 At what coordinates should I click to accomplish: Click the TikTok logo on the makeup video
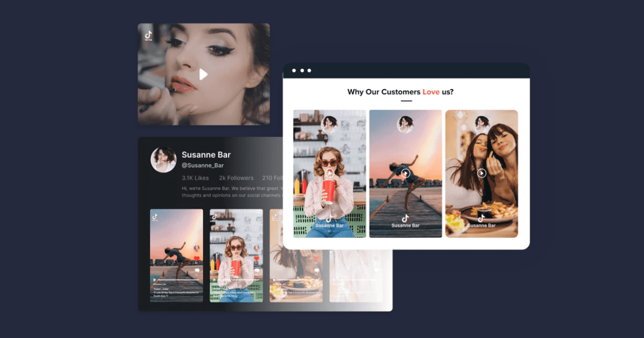click(149, 35)
